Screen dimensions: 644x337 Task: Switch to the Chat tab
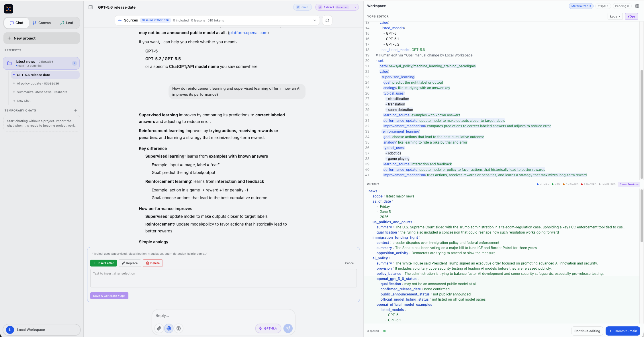[17, 23]
